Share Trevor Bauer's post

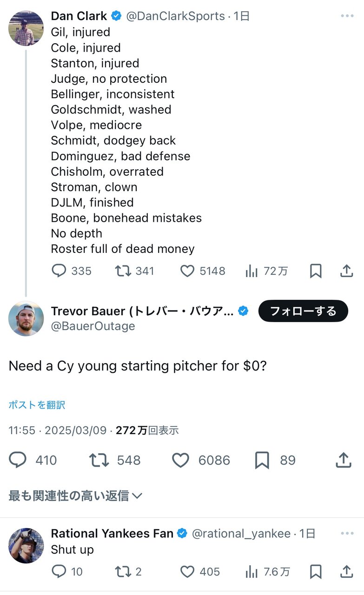(x=343, y=460)
